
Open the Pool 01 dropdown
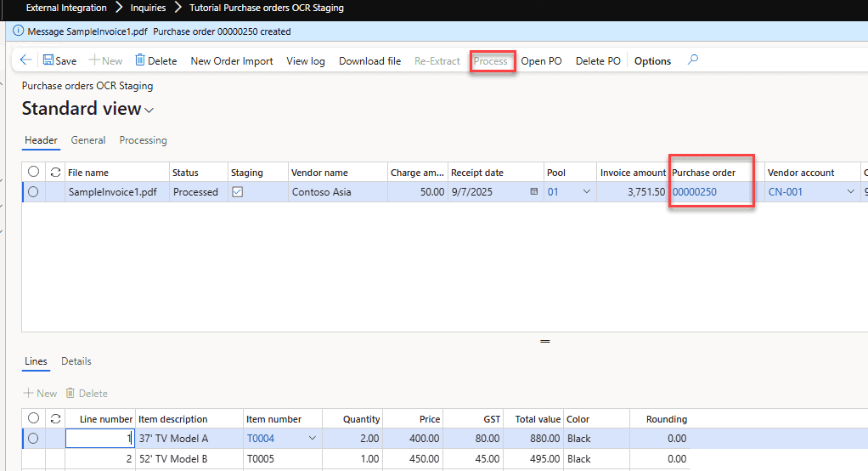click(585, 192)
